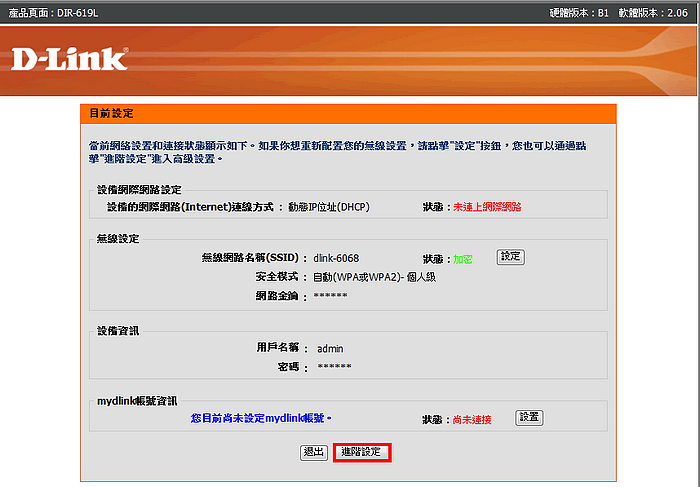Click the green 加密 wireless status
This screenshot has width=700, height=487.
462,258
